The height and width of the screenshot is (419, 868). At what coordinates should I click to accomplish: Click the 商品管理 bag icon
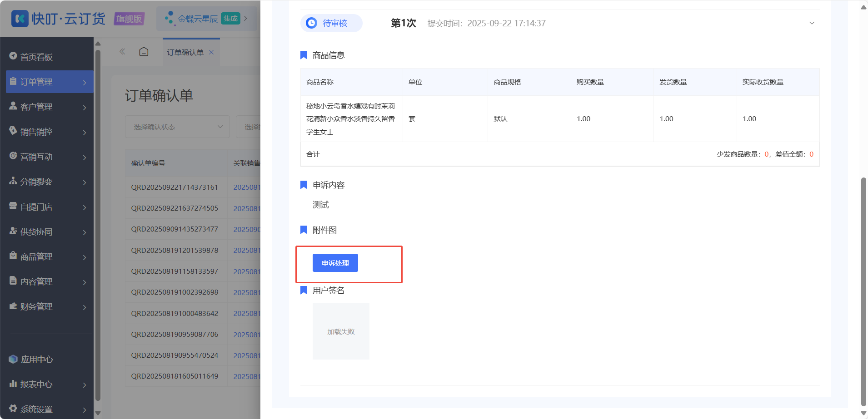pos(13,256)
